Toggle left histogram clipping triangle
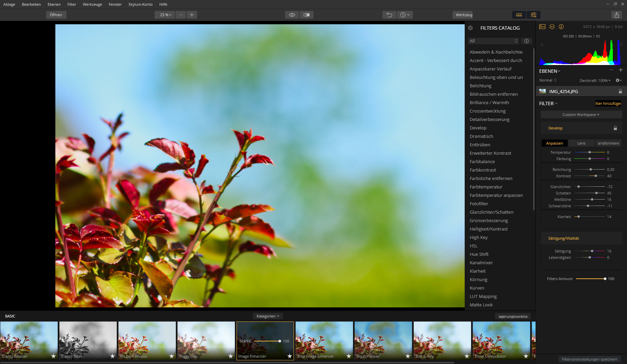This screenshot has height=364, width=627. coord(542,44)
